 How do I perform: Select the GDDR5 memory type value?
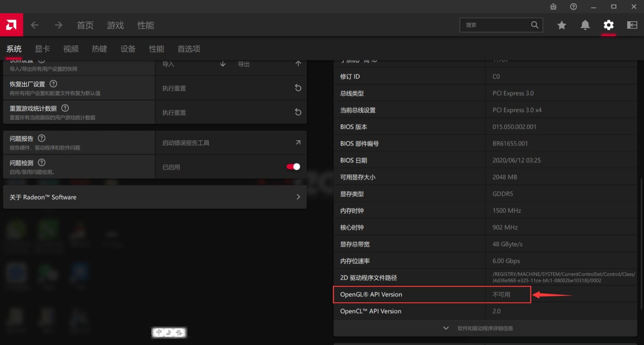pyautogui.click(x=503, y=194)
